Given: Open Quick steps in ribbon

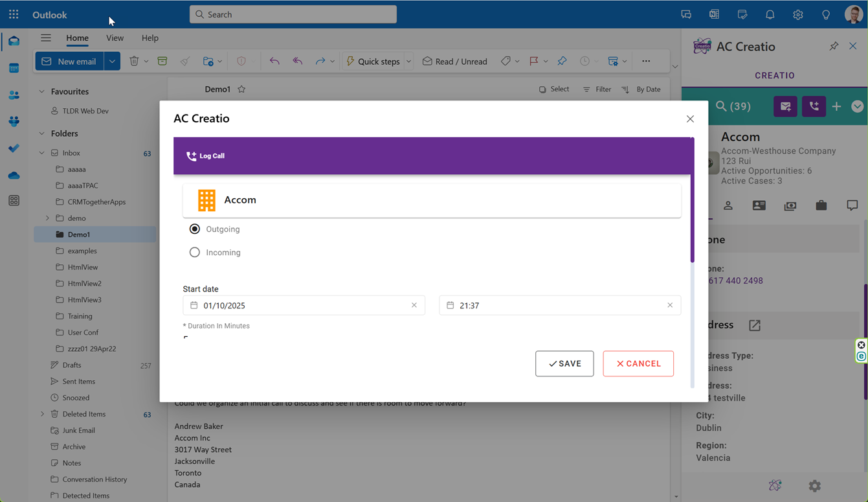Looking at the screenshot, I should point(373,61).
